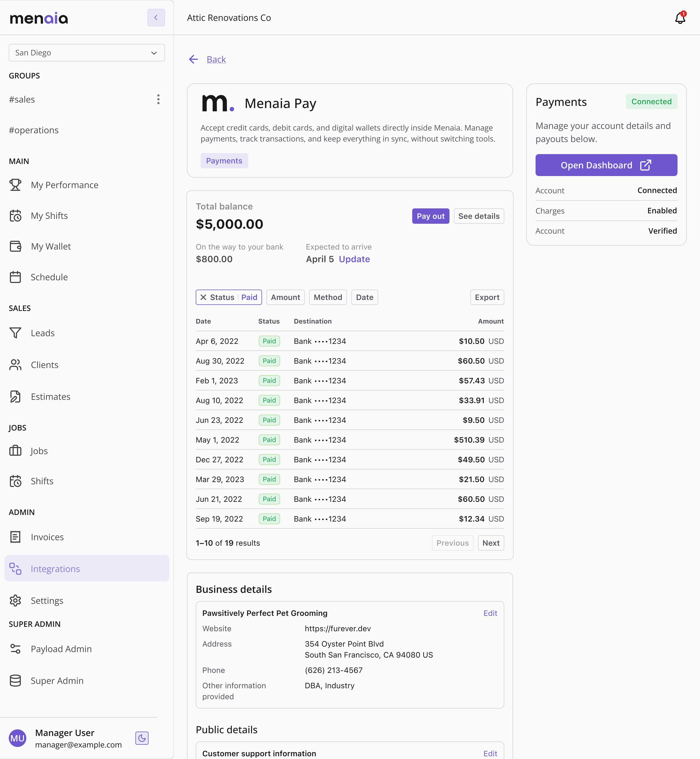This screenshot has width=700, height=759.
Task: Click the https://furever.dev website value
Action: click(338, 628)
